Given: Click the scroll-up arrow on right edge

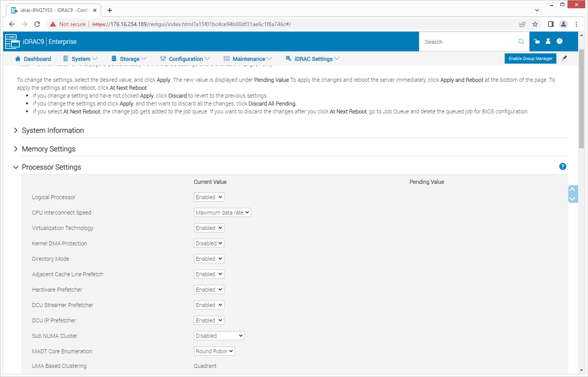Looking at the screenshot, I should click(x=573, y=189).
